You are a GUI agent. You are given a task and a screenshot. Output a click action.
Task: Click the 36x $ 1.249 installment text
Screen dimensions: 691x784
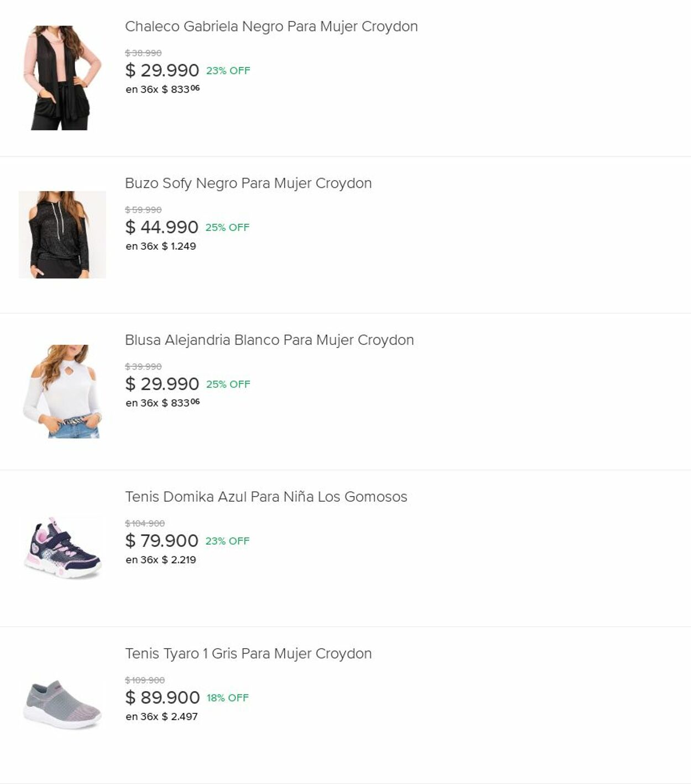click(161, 246)
